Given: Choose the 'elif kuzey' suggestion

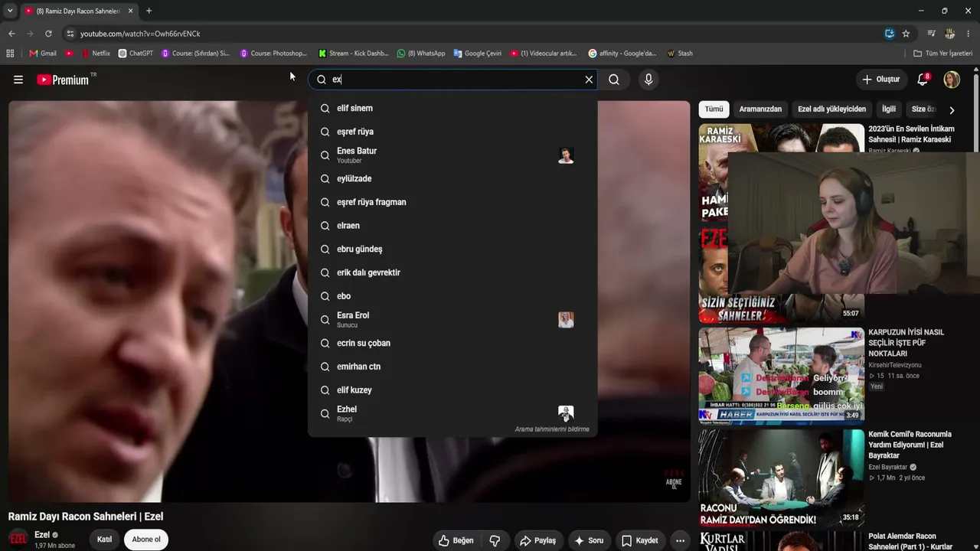Looking at the screenshot, I should [452, 390].
